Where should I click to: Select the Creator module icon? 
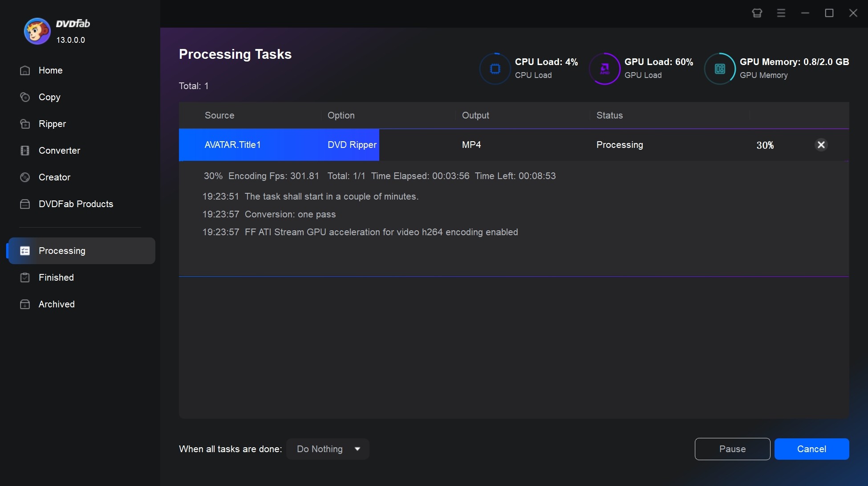pyautogui.click(x=24, y=177)
